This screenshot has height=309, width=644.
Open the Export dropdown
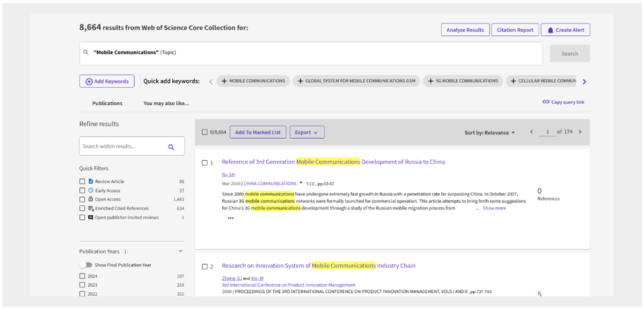(x=307, y=132)
